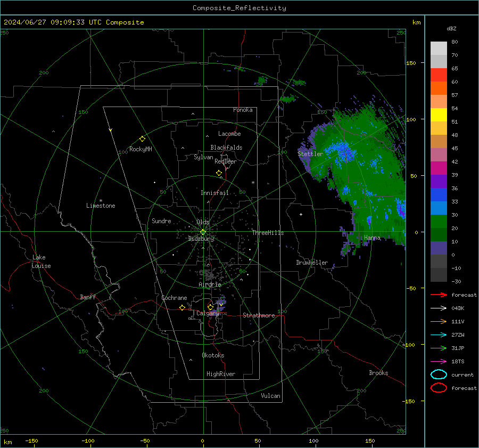The image size is (479, 448).
Task: Click the HighRiver town label
Action: [220, 374]
